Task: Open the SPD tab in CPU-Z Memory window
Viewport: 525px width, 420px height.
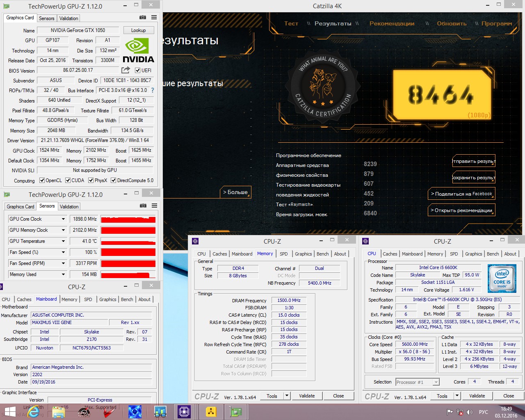Action: (284, 254)
